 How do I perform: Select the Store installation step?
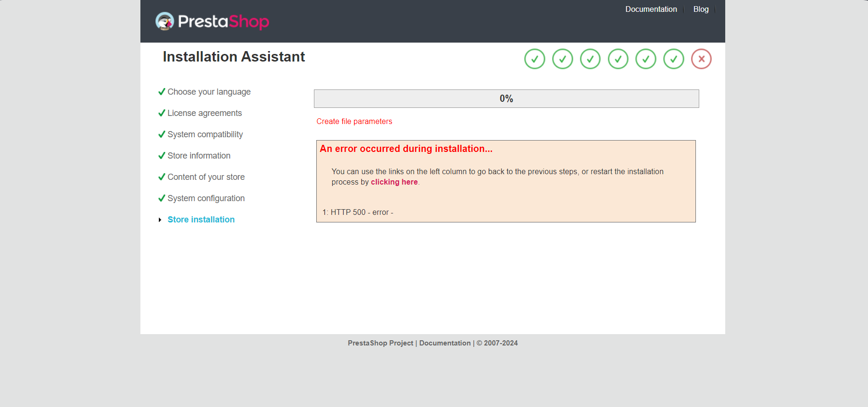pos(201,220)
